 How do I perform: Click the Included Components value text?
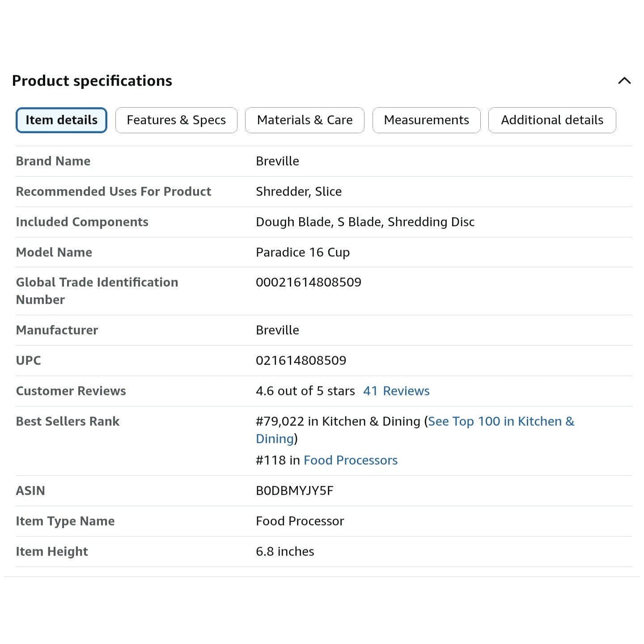(365, 222)
